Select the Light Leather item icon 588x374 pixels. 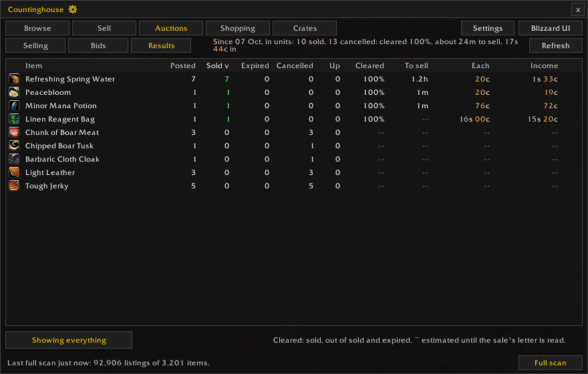click(14, 172)
